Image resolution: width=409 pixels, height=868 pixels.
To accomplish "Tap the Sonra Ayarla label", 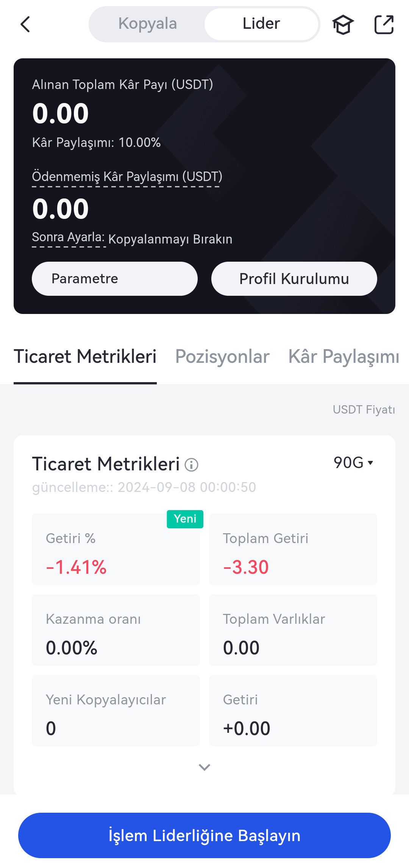I will click(68, 237).
